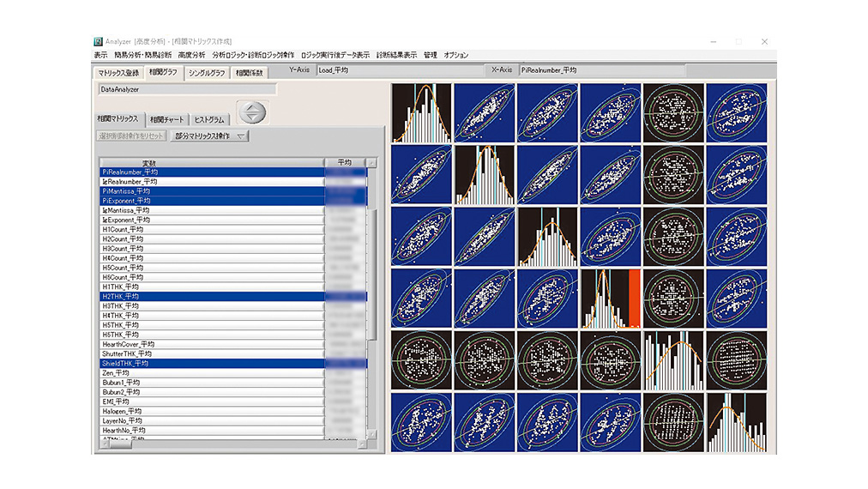Select the ヒストグラム tab
Image resolution: width=868 pixels, height=489 pixels.
click(210, 119)
